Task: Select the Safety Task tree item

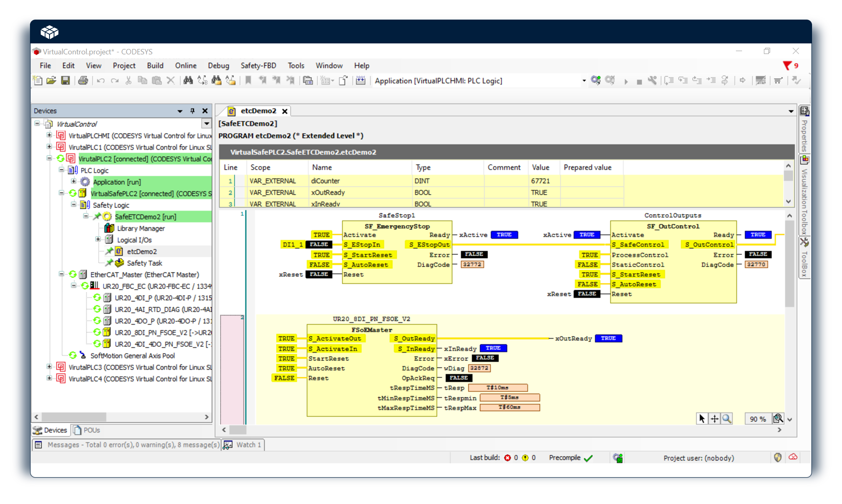Action: coord(144,263)
